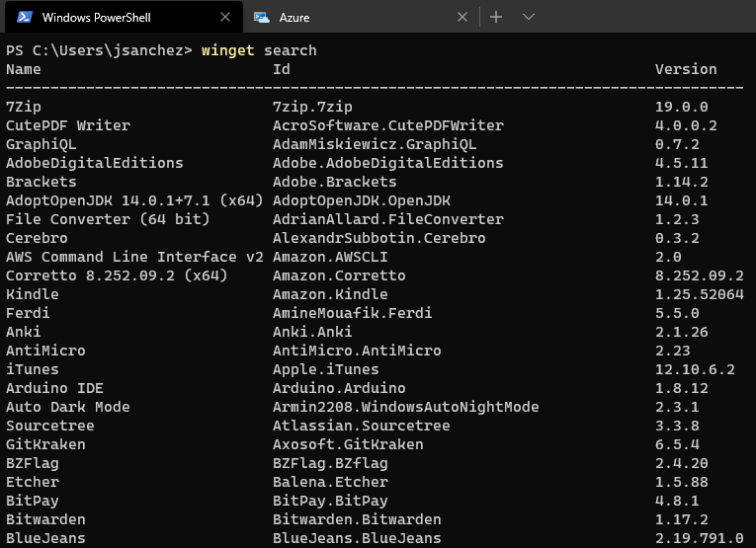Viewport: 756px width, 548px height.
Task: Click the Id column header
Action: [282, 69]
